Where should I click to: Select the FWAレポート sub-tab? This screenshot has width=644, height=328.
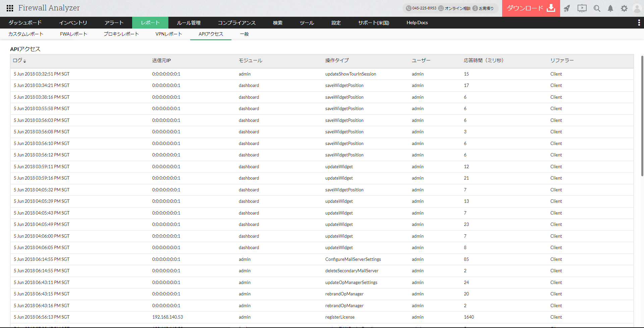[73, 34]
